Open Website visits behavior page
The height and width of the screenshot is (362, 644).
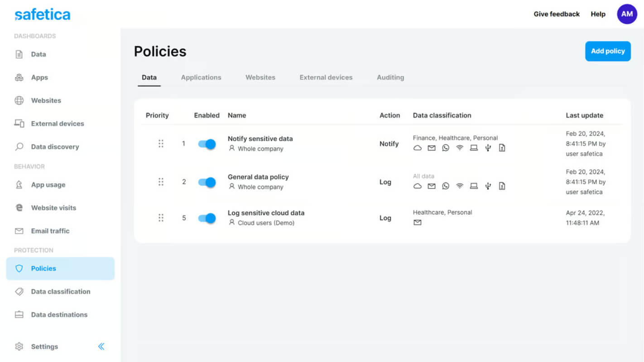[x=53, y=208]
